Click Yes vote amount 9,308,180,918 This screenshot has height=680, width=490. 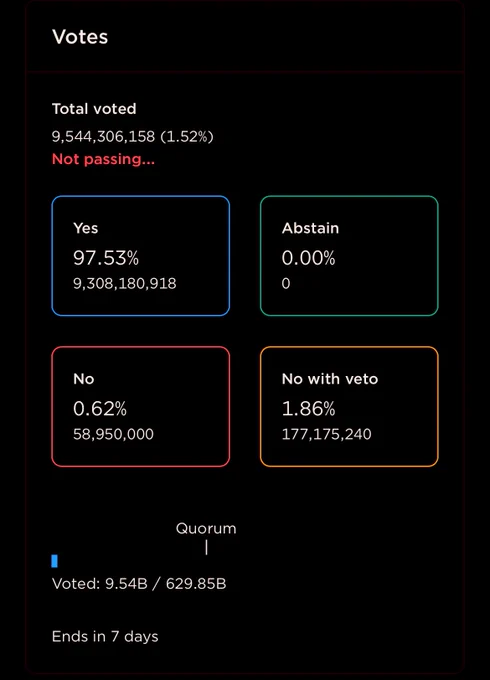click(x=124, y=284)
